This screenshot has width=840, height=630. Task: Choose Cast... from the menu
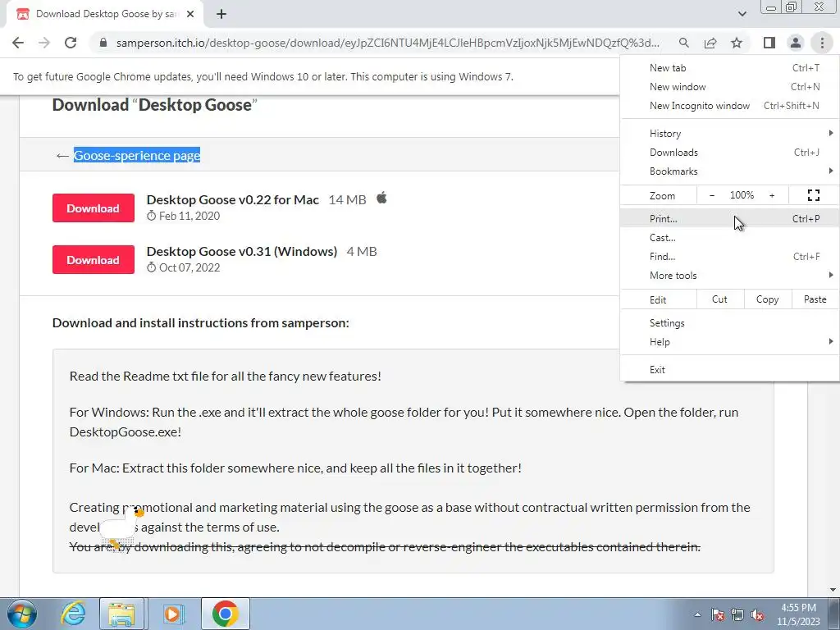pos(729,237)
